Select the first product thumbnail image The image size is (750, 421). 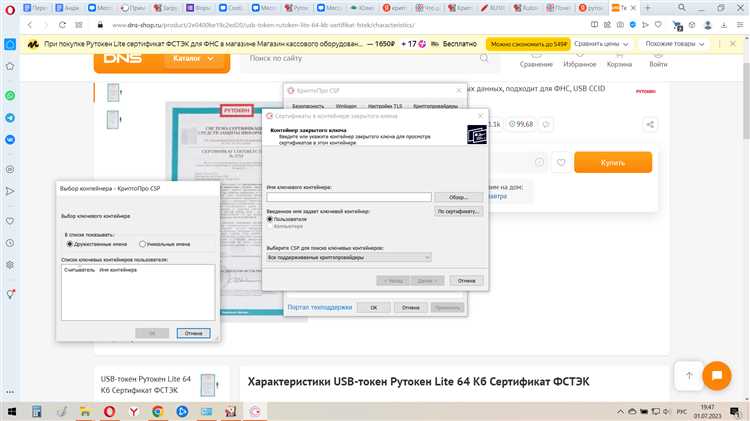[113, 92]
